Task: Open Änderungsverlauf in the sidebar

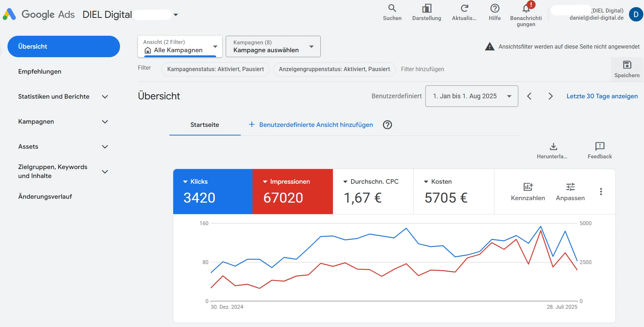Action: [x=45, y=197]
